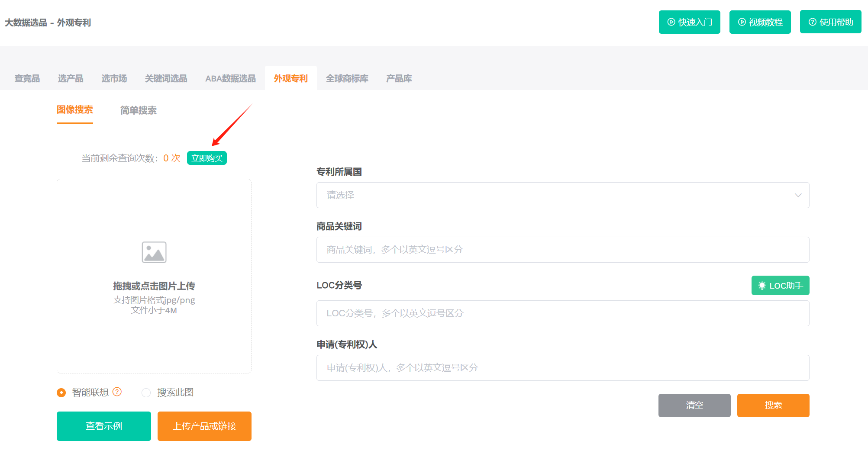The image size is (868, 460).
Task: Click the 拖拽或点击图片上传 text
Action: coord(154,286)
